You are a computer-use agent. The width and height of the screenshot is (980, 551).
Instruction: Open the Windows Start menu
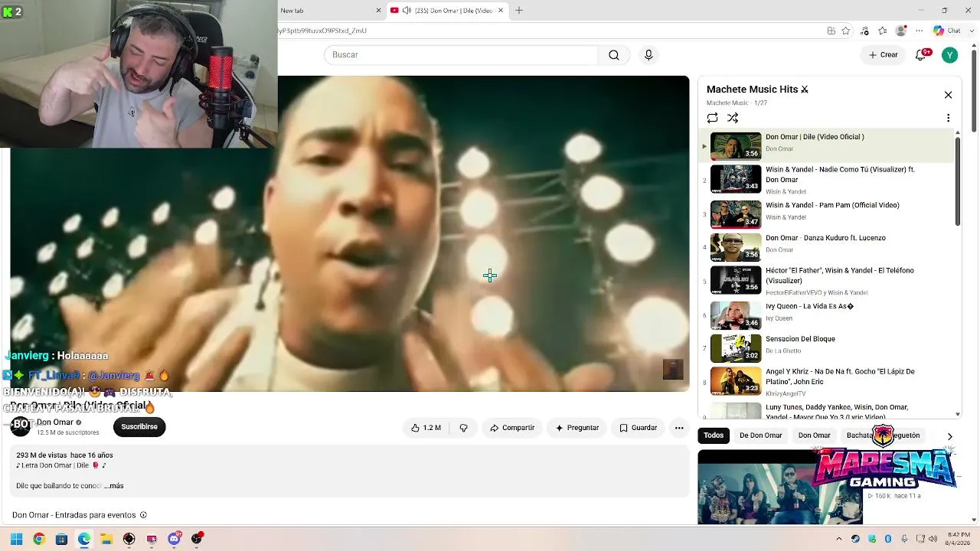[x=16, y=539]
